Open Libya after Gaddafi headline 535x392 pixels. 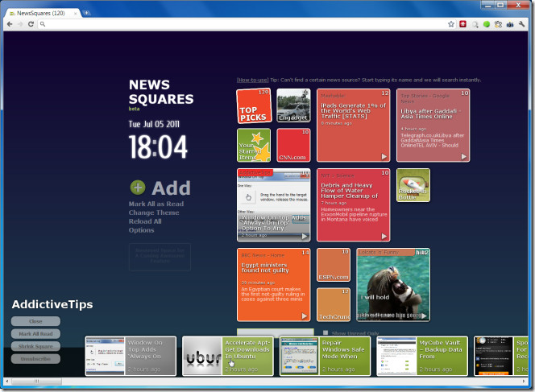431,113
